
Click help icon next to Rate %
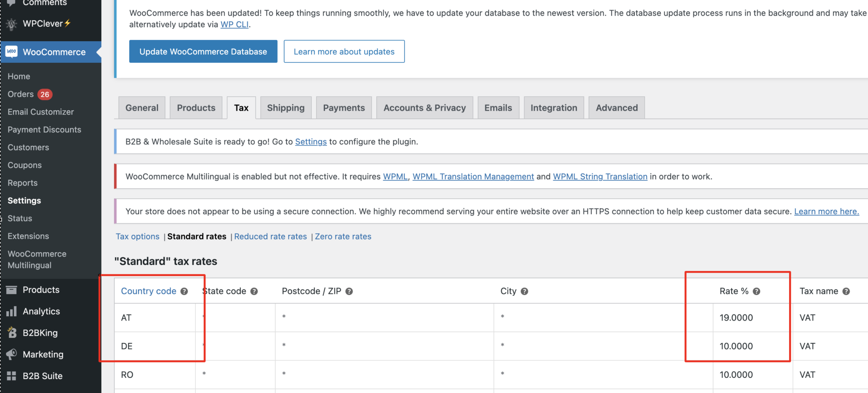[757, 291]
